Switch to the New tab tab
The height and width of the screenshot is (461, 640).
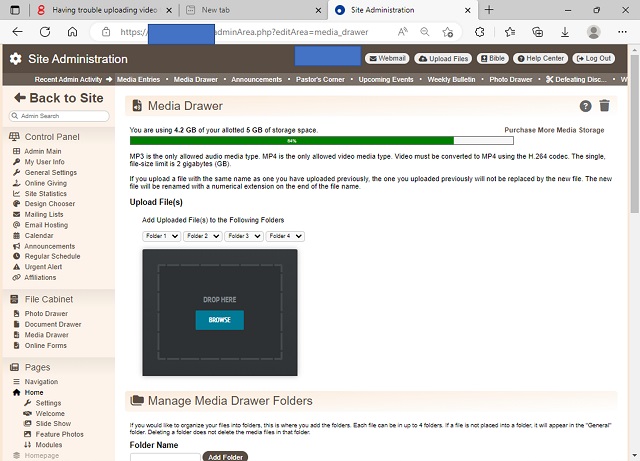tap(253, 10)
